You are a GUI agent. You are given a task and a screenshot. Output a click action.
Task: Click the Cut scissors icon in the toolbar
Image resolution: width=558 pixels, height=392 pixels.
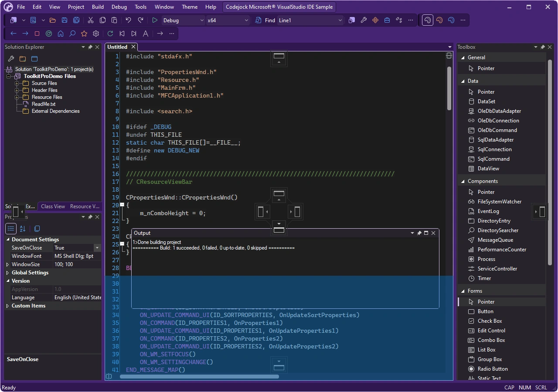[91, 20]
